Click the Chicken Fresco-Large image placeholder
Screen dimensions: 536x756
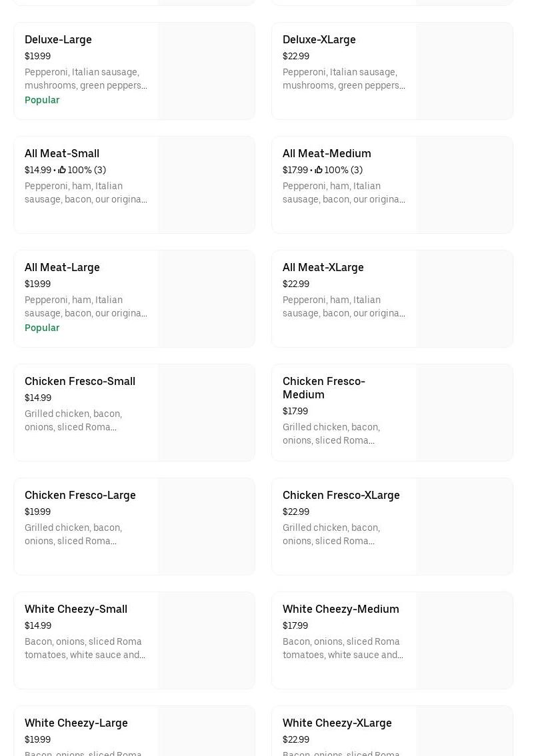(x=206, y=527)
